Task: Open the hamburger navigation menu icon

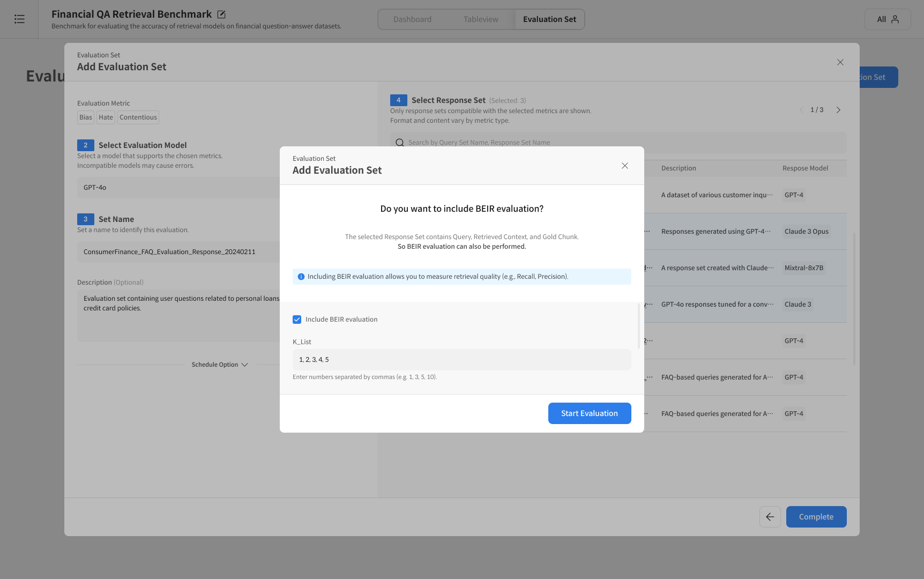Action: (19, 19)
